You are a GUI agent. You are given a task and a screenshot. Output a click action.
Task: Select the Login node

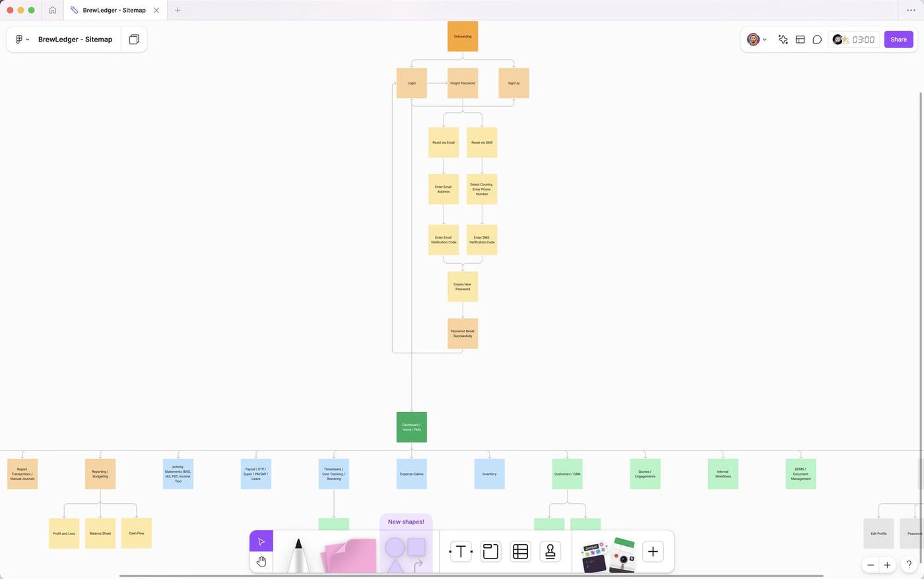[411, 83]
